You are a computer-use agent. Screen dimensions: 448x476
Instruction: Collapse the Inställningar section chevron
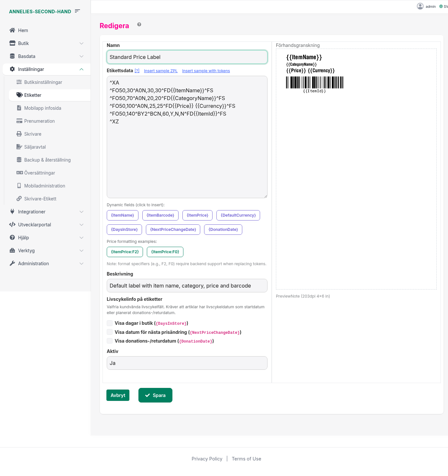(x=82, y=69)
